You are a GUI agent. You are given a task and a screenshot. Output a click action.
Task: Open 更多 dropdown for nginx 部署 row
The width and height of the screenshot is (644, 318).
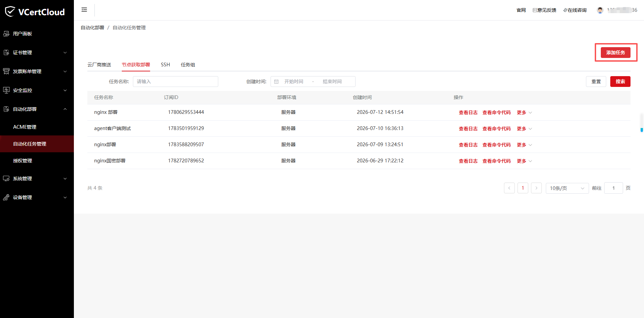pyautogui.click(x=524, y=113)
